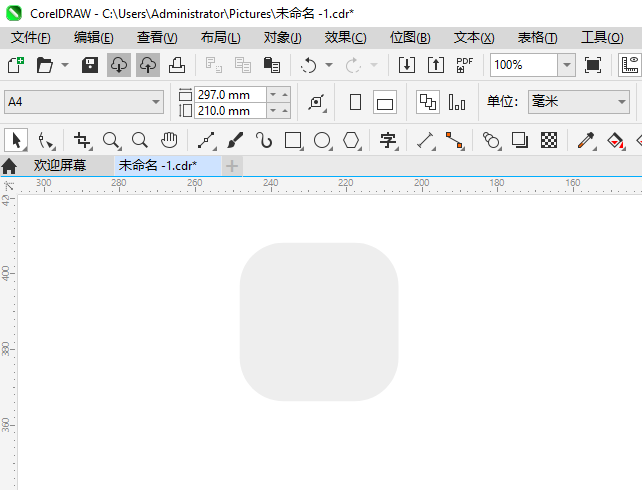Image resolution: width=642 pixels, height=490 pixels.
Task: Open the 效果(C) menu
Action: pyautogui.click(x=346, y=38)
